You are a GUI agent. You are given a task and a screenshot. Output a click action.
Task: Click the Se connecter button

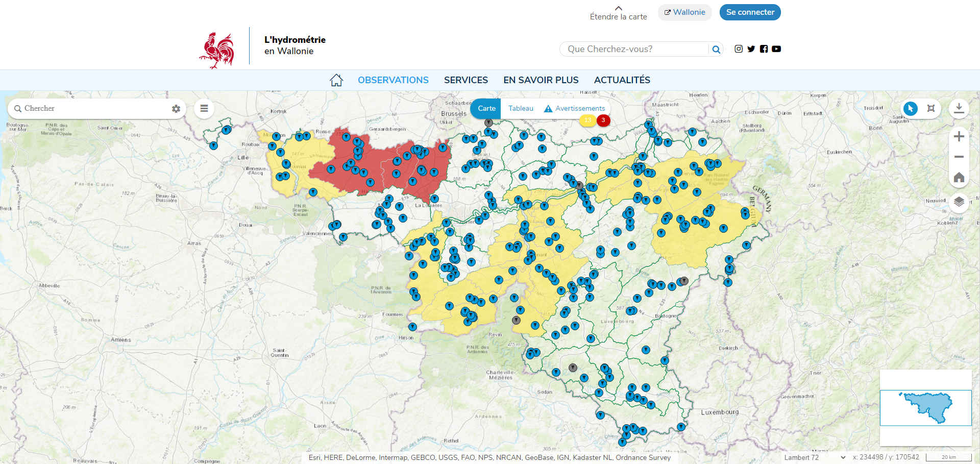tap(750, 12)
